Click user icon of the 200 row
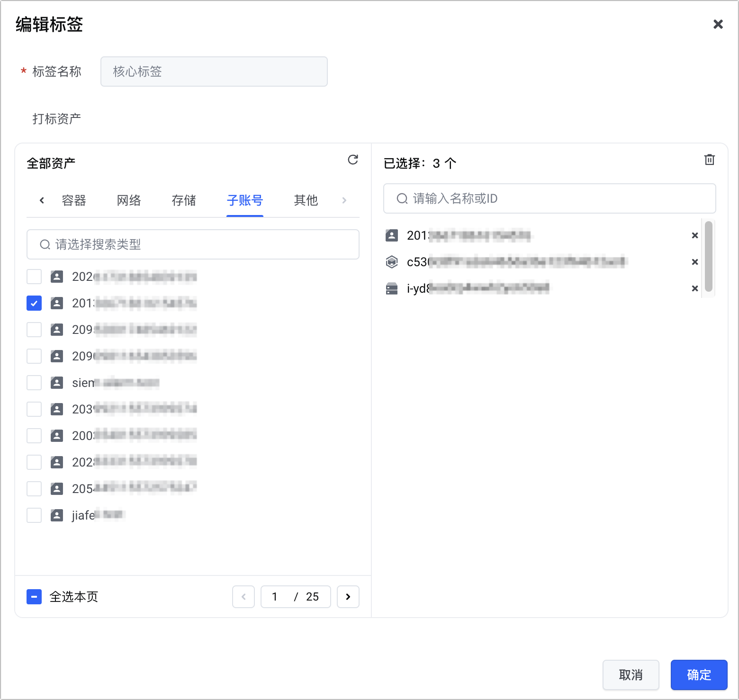 (57, 436)
